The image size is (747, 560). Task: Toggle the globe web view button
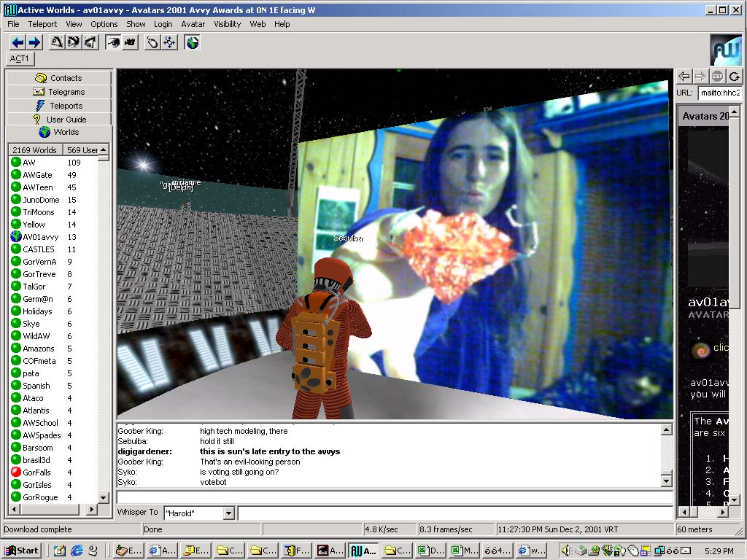(192, 42)
